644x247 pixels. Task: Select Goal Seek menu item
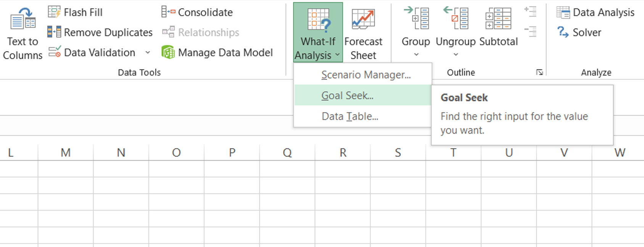click(x=347, y=95)
